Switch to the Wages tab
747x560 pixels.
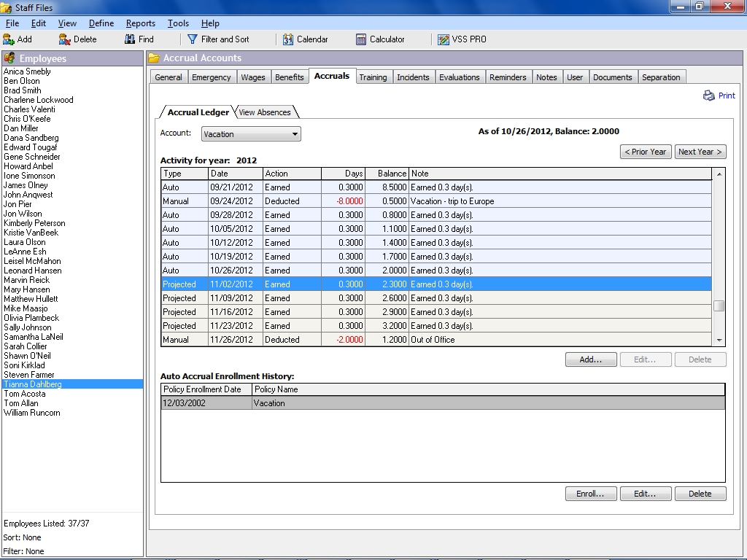pos(253,77)
